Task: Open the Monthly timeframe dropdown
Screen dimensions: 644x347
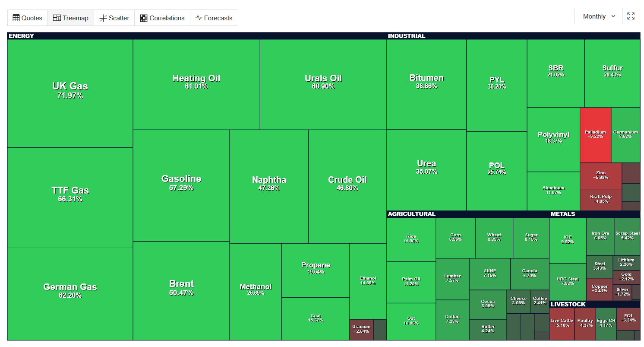Action: coord(599,16)
